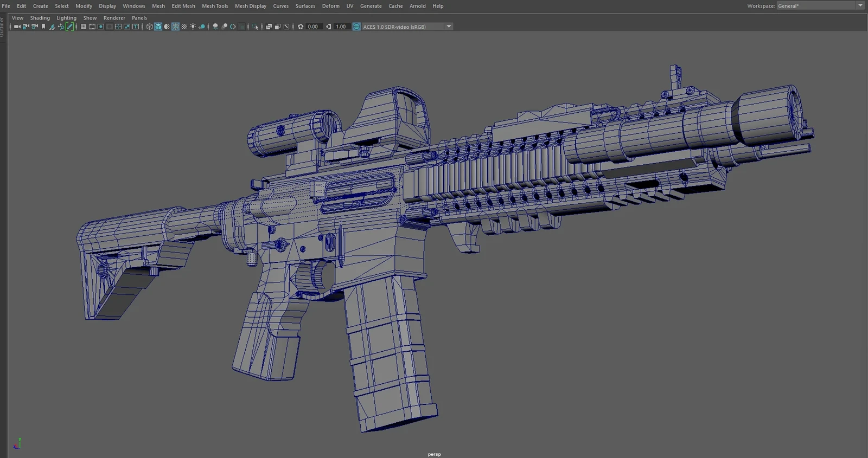Open the panel Lighting menu

(66, 18)
